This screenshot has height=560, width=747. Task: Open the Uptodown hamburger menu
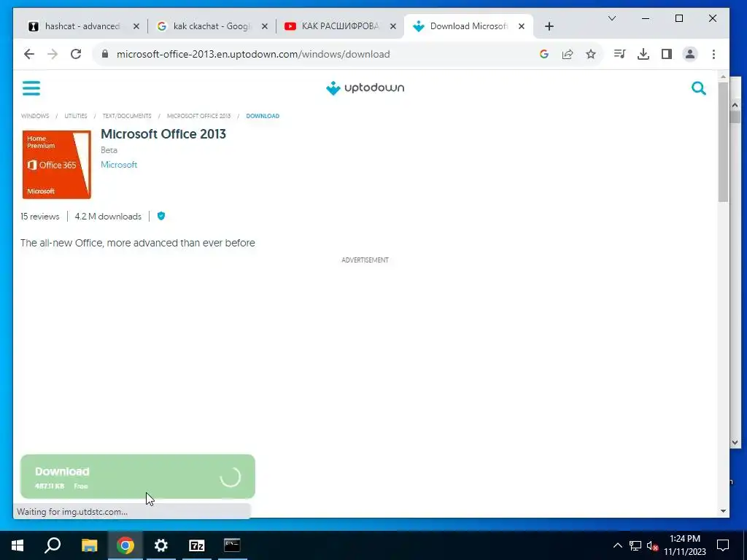coord(31,88)
